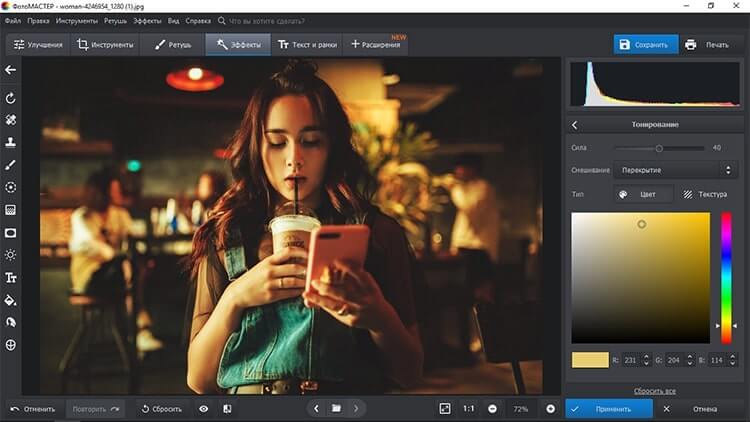Collapse the Тонирование panel with back chevron
The height and width of the screenshot is (422, 750).
click(x=575, y=125)
